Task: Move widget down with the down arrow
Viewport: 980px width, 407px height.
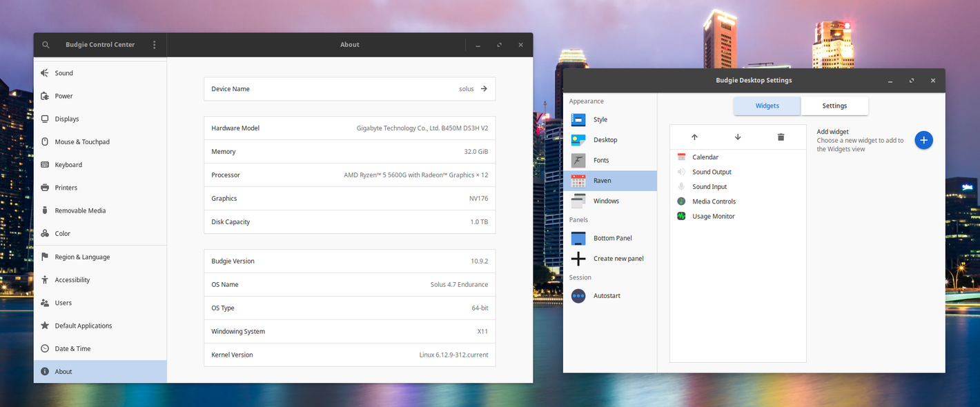Action: (x=738, y=137)
